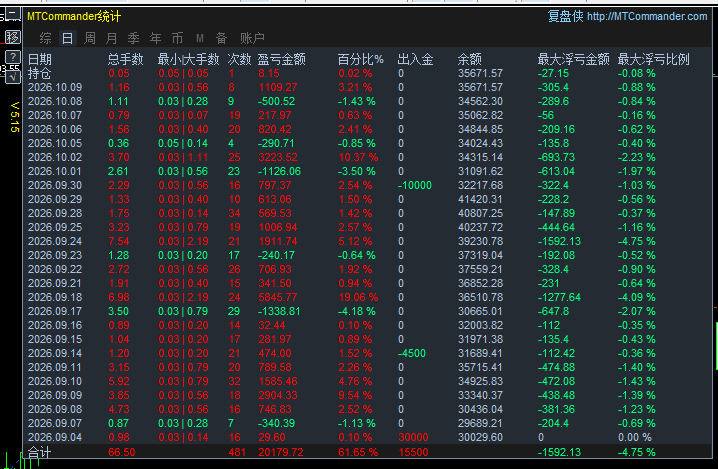Open the 账户 (account) tab
Viewport: 718px width, 469px height.
[x=252, y=38]
